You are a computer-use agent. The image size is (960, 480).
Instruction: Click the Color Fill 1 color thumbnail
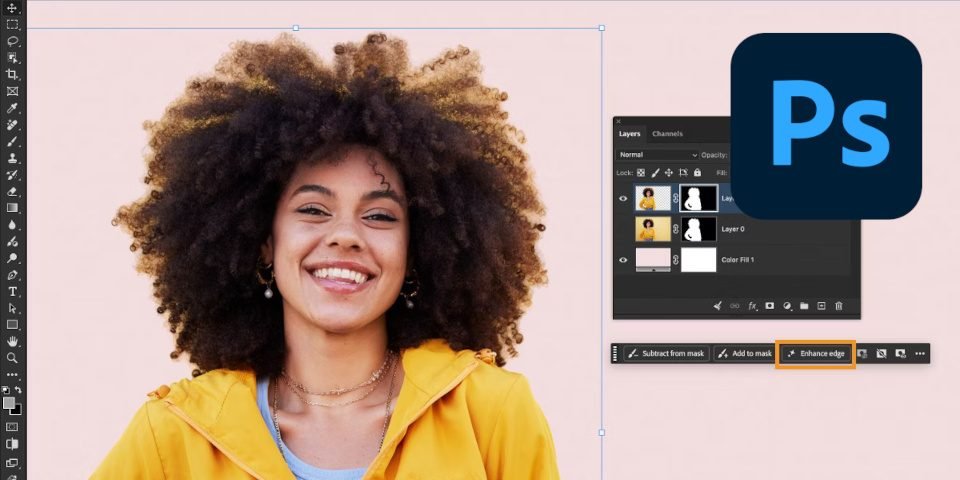[x=653, y=260]
